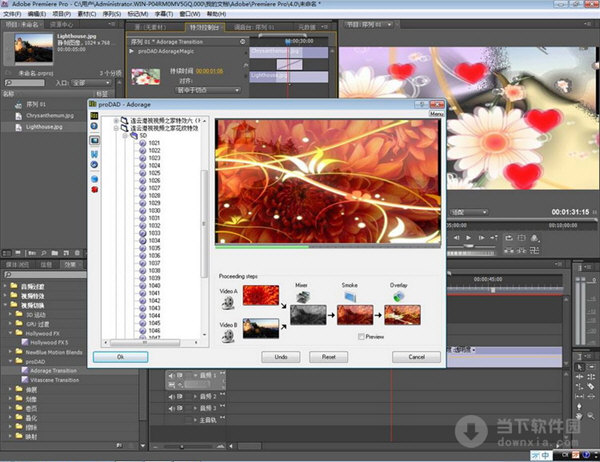
Task: Select the Zoom magnifier tool
Action: pyautogui.click(x=591, y=416)
